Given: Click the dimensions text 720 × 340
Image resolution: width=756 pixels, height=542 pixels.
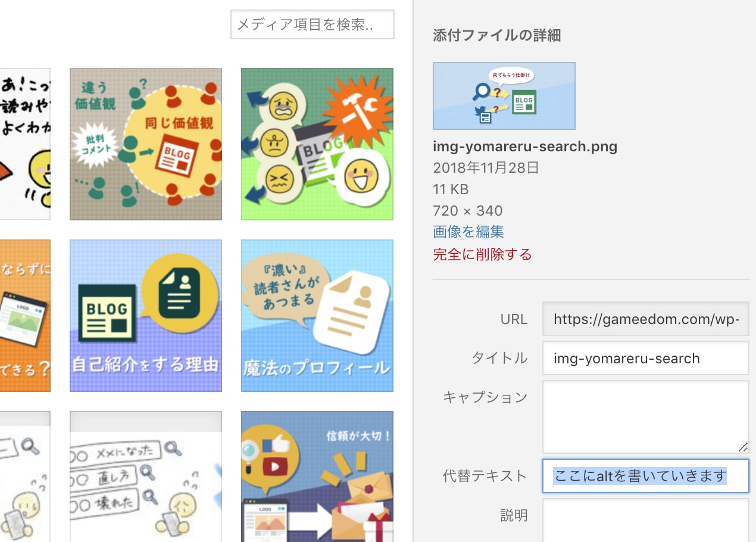Looking at the screenshot, I should click(x=468, y=211).
